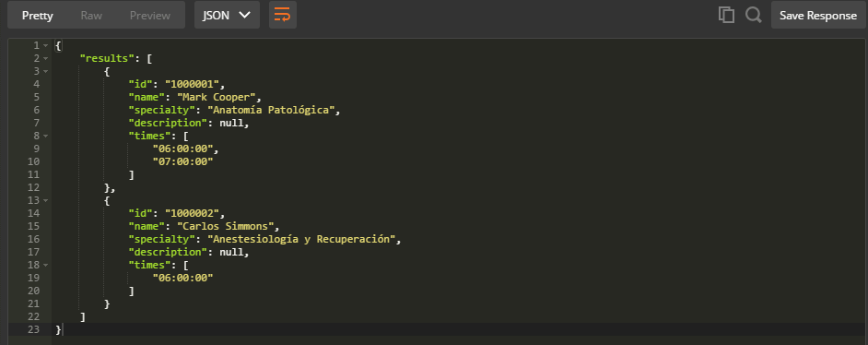
Task: Click the "Mark Cooper" name value
Action: click(217, 97)
